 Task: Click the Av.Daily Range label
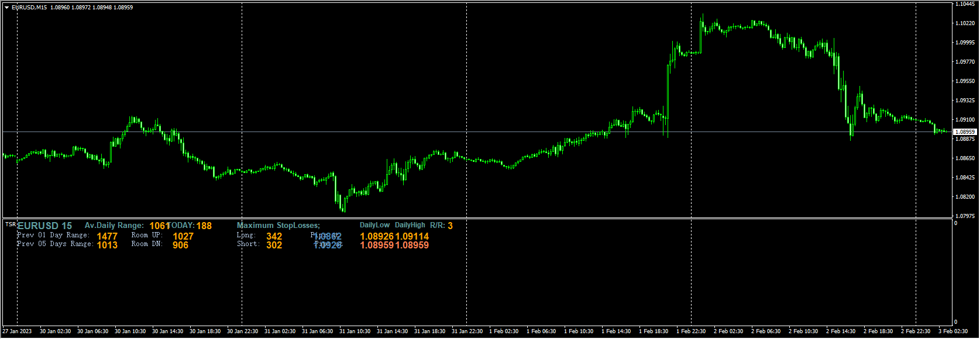114,226
